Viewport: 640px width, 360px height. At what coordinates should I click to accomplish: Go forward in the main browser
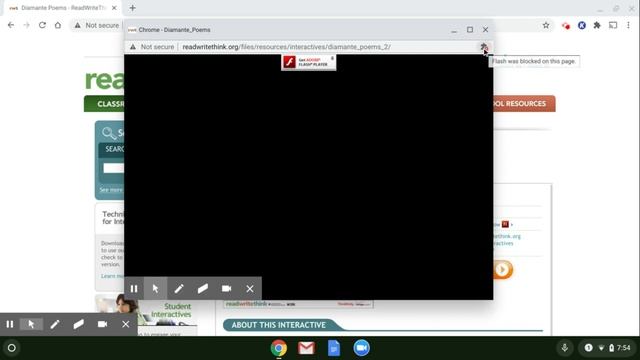(x=27, y=25)
